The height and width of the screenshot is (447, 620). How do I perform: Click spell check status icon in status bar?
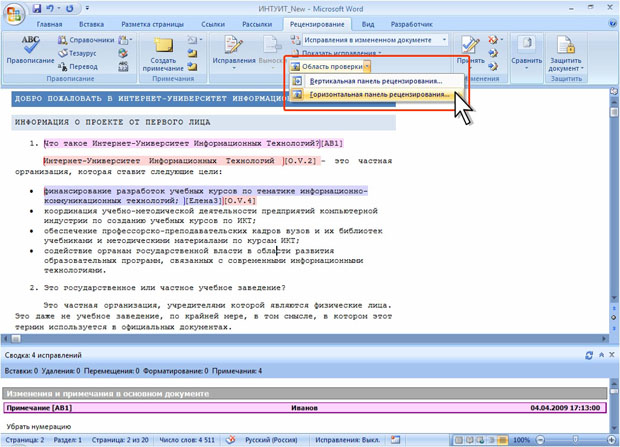point(231,440)
